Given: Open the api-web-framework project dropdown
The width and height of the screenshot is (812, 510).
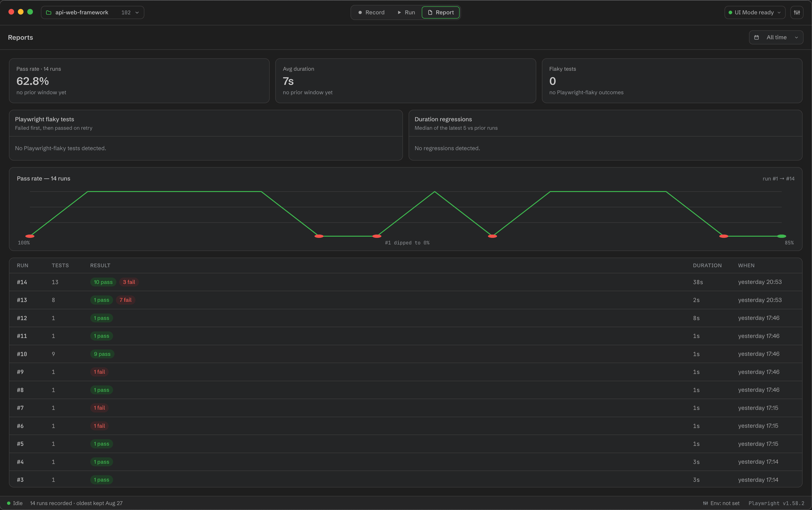Looking at the screenshot, I should point(92,12).
